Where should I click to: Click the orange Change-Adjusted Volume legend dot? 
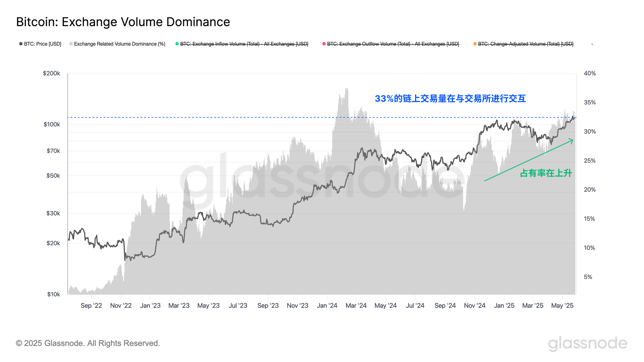point(475,44)
